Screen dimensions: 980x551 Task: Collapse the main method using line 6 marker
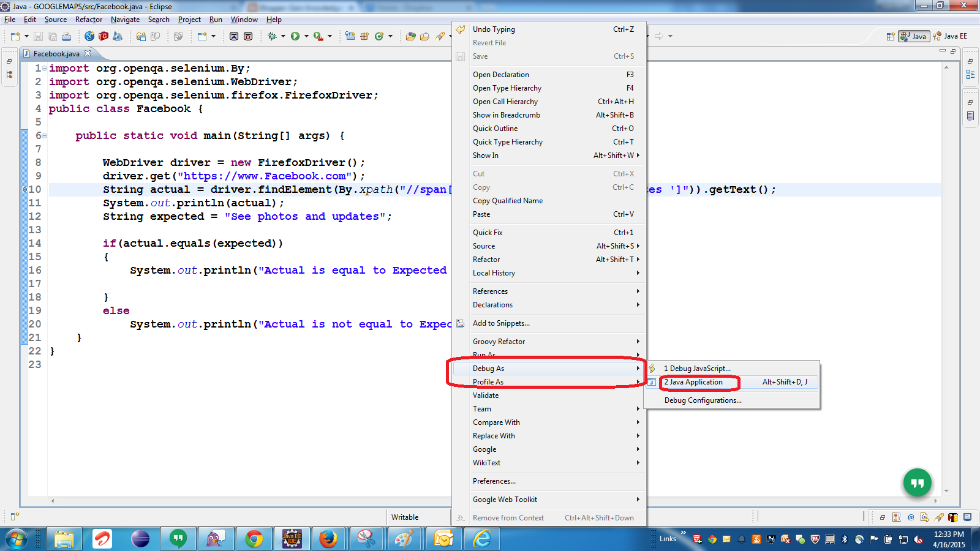43,135
